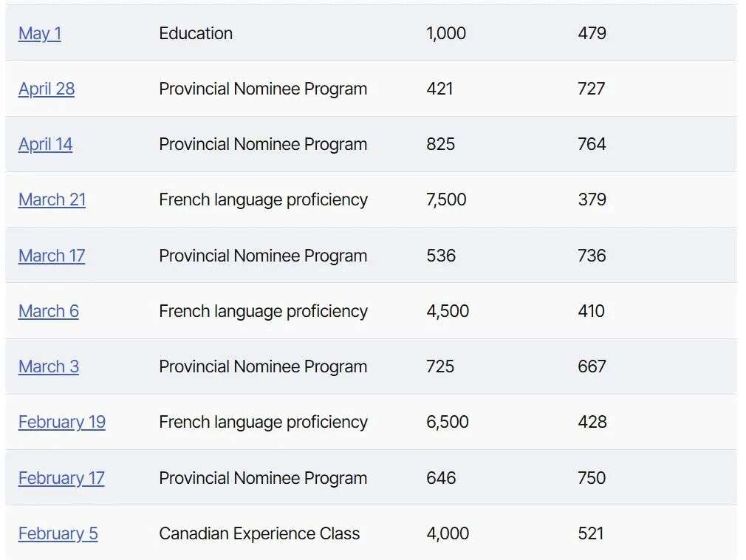The image size is (746, 560).
Task: Select the 521 score value
Action: pyautogui.click(x=591, y=533)
